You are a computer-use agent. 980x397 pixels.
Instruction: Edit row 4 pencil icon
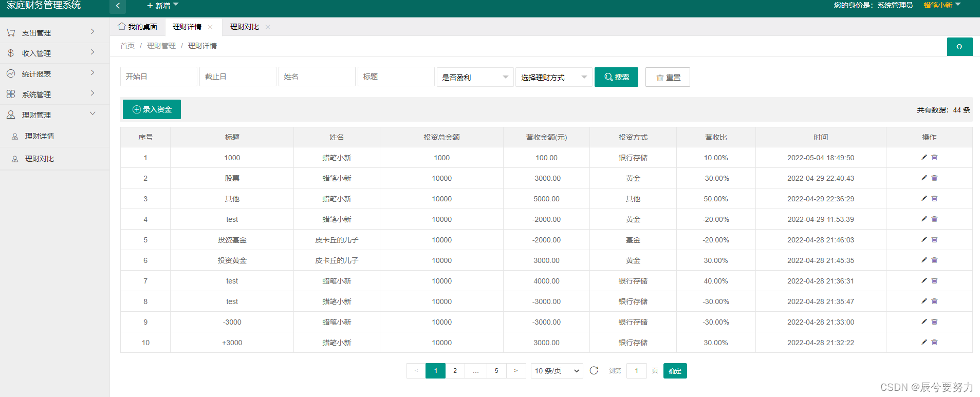[x=924, y=219]
